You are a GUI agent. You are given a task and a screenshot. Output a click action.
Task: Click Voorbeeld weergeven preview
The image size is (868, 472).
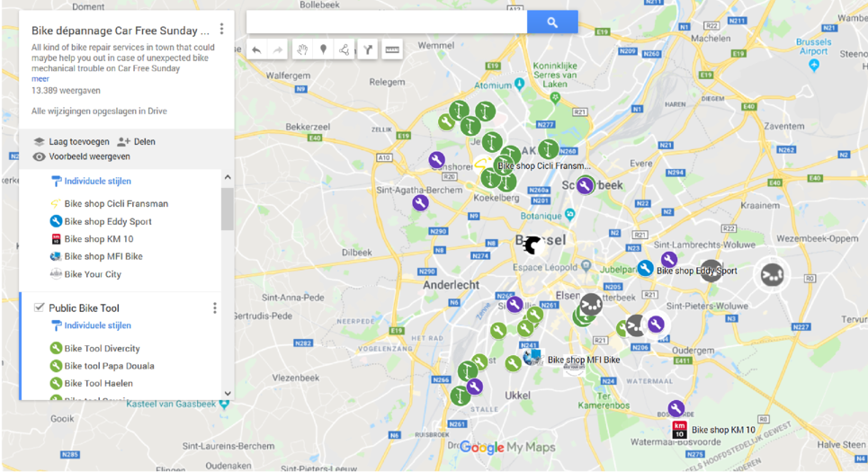[81, 156]
